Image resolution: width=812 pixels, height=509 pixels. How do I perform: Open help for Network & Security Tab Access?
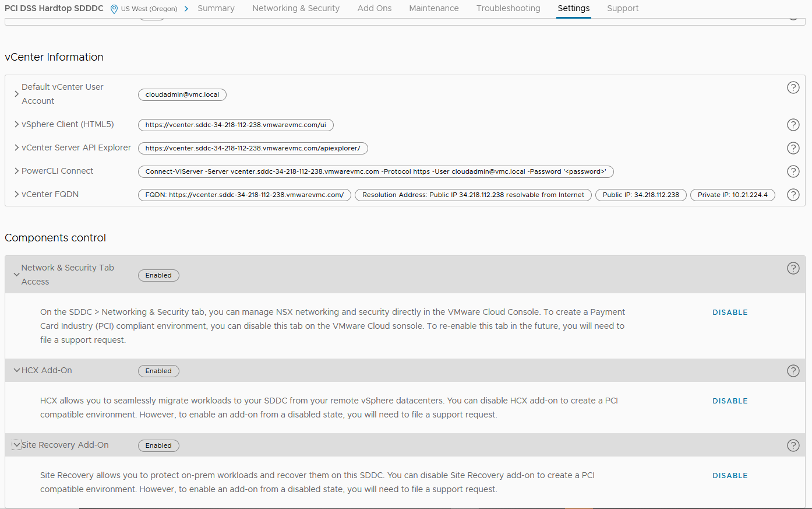[793, 268]
